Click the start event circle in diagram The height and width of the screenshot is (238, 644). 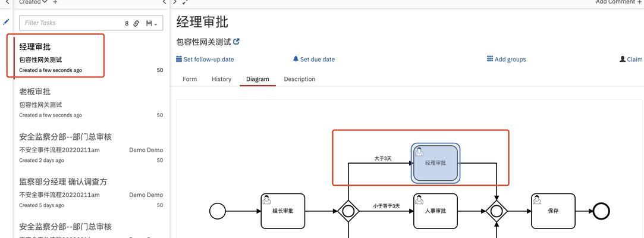(218, 211)
